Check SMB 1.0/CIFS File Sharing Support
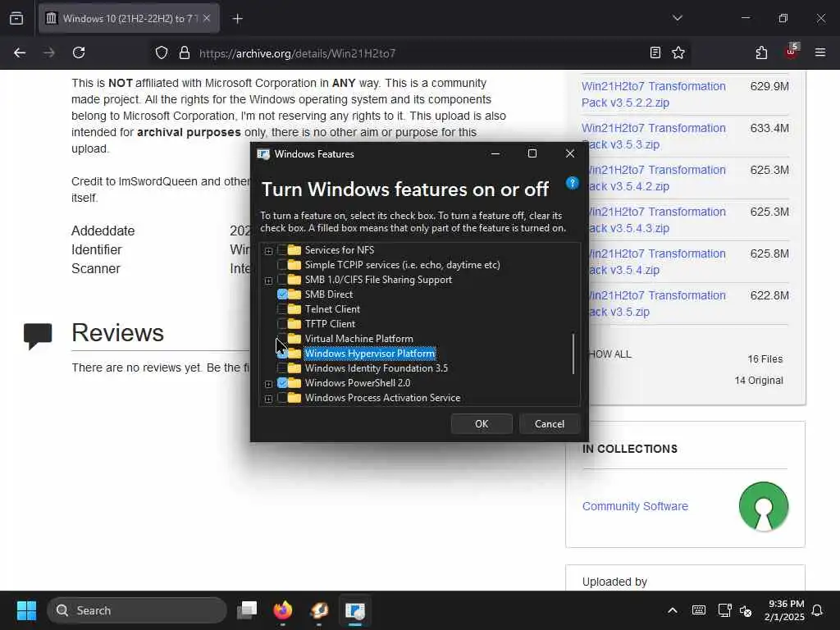The height and width of the screenshot is (630, 840). tap(281, 280)
